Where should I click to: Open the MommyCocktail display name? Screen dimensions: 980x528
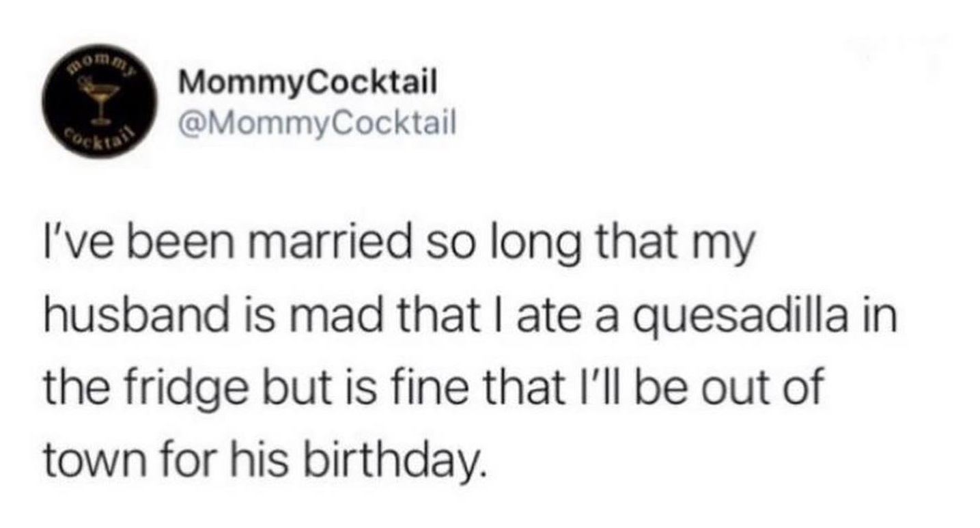pos(307,85)
